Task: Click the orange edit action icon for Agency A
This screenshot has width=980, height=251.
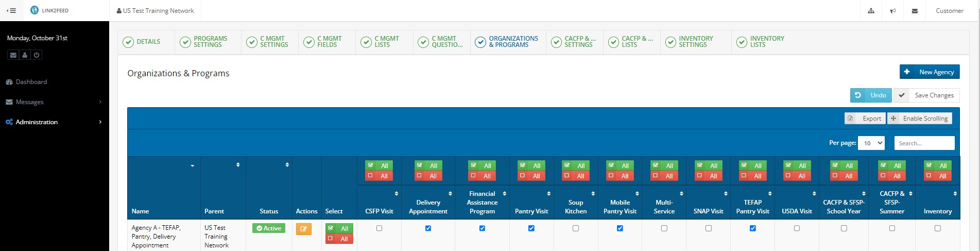Action: pos(303,229)
